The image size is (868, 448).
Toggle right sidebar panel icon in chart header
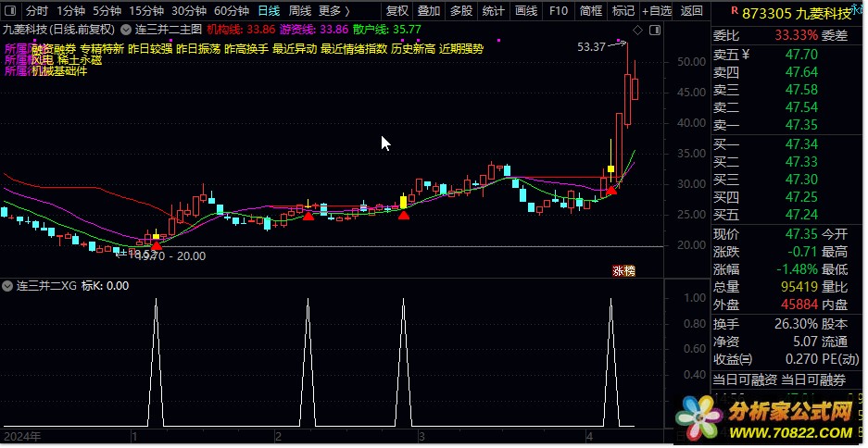[655, 31]
